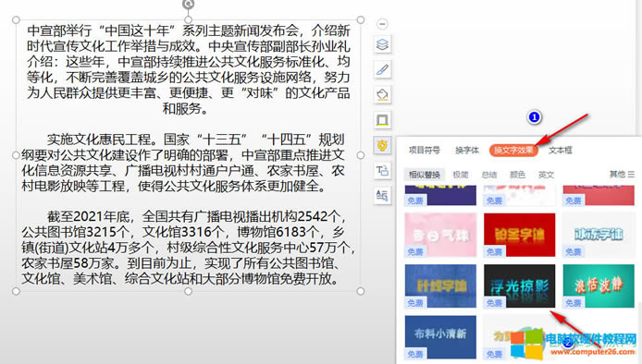Apply the blue 针线字体 text effect
Viewport: 642px width, 364px height.
tap(440, 285)
